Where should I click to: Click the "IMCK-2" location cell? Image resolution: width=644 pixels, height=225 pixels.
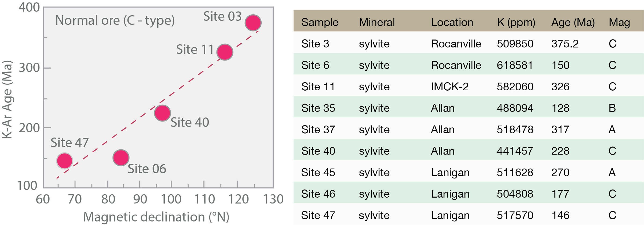point(449,87)
